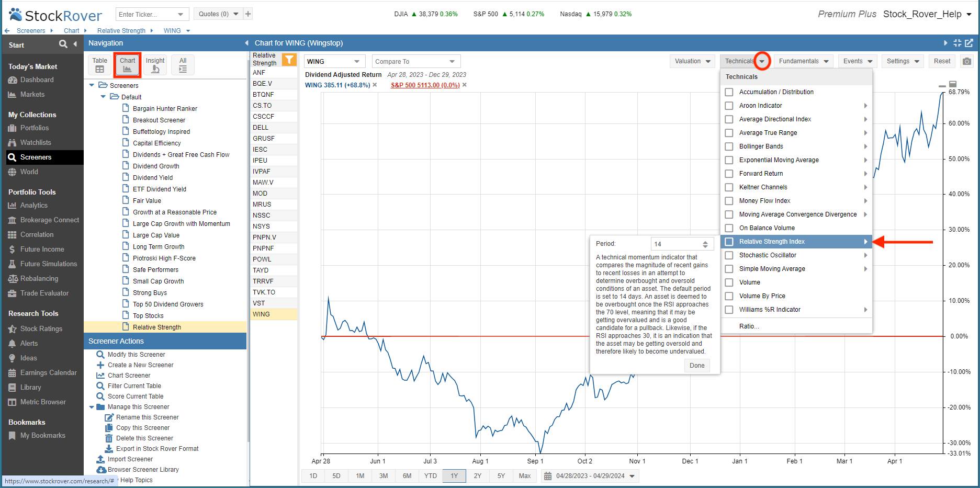Open Alerts in Research Tools
The height and width of the screenshot is (488, 980).
pos(29,344)
